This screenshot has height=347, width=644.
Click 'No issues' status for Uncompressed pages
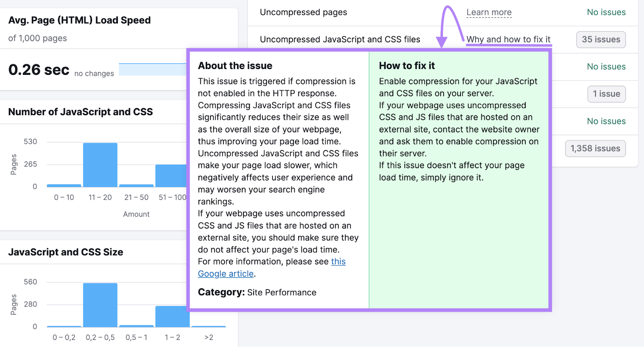tap(606, 12)
